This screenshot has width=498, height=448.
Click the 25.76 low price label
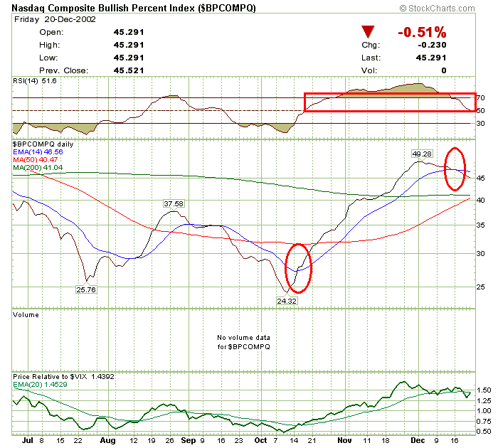tap(86, 289)
